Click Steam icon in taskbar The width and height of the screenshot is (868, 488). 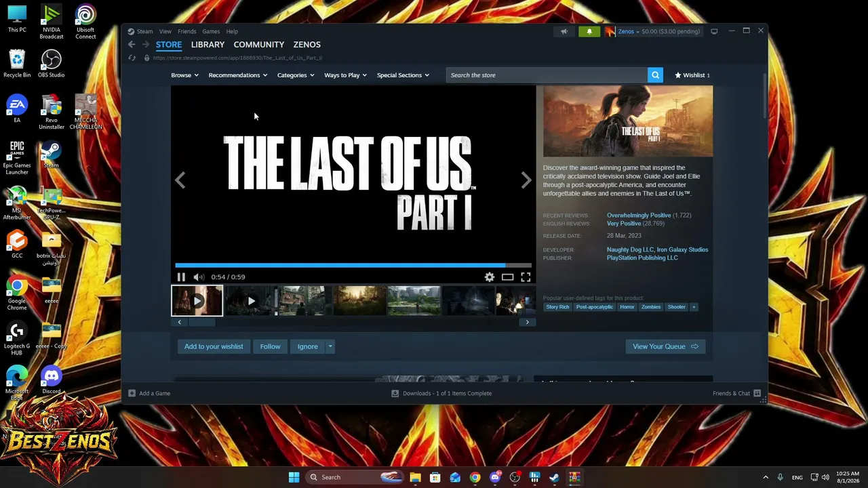554,477
